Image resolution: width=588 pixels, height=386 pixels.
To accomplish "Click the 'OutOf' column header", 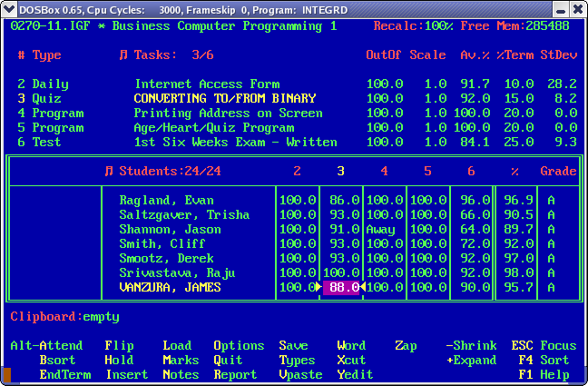I will pos(383,55).
